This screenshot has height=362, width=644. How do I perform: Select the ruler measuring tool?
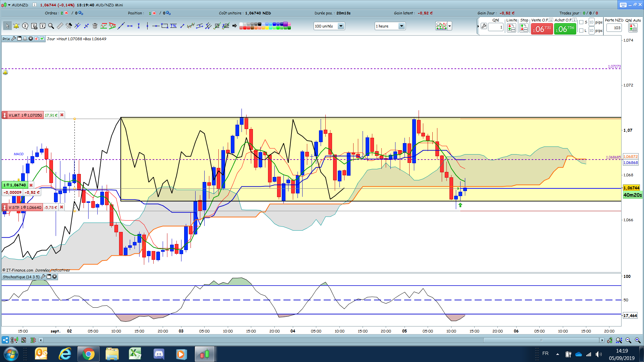pos(60,26)
